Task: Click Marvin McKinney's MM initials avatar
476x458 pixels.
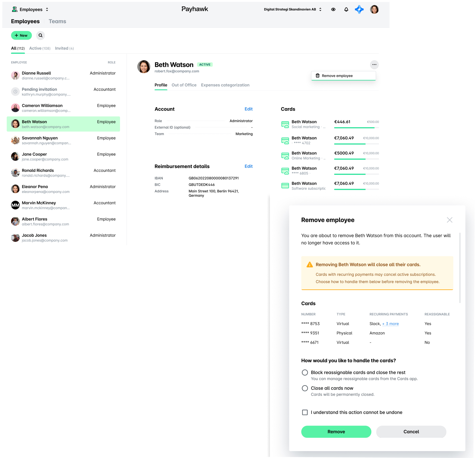Action: point(15,205)
